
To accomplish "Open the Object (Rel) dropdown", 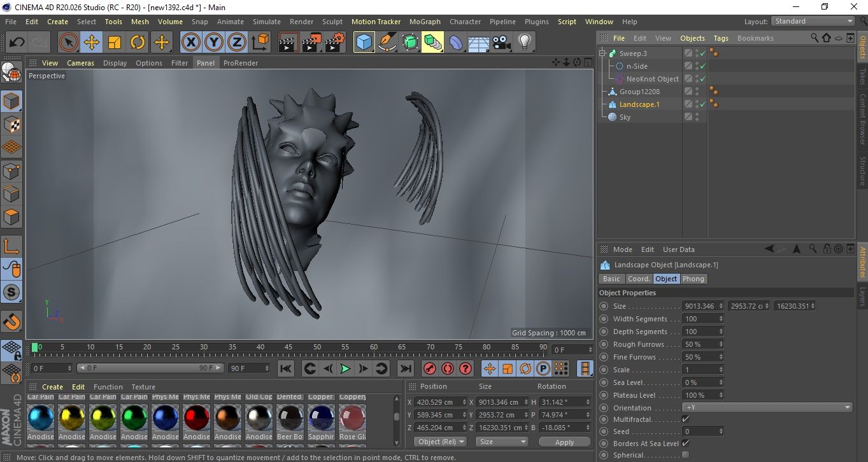I will click(440, 442).
